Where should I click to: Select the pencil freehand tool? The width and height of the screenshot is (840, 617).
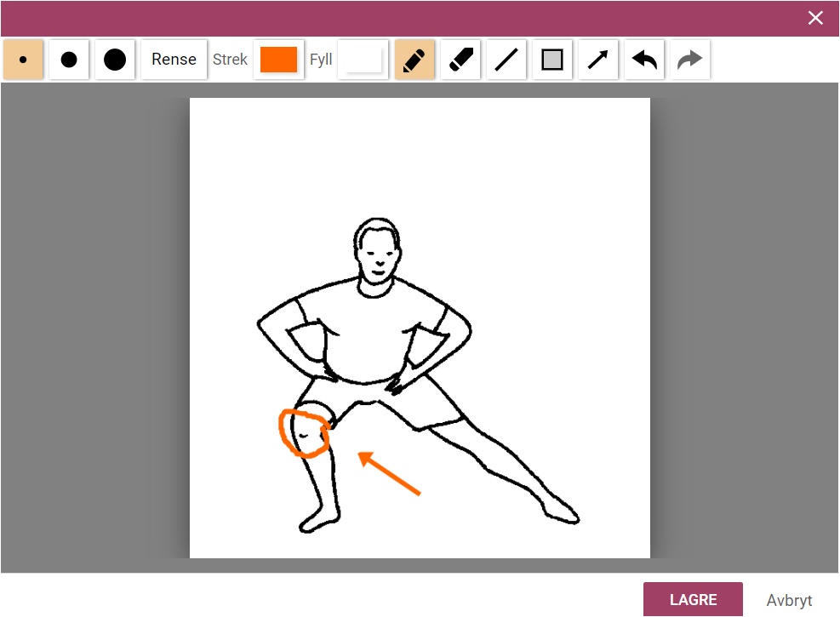(x=414, y=60)
